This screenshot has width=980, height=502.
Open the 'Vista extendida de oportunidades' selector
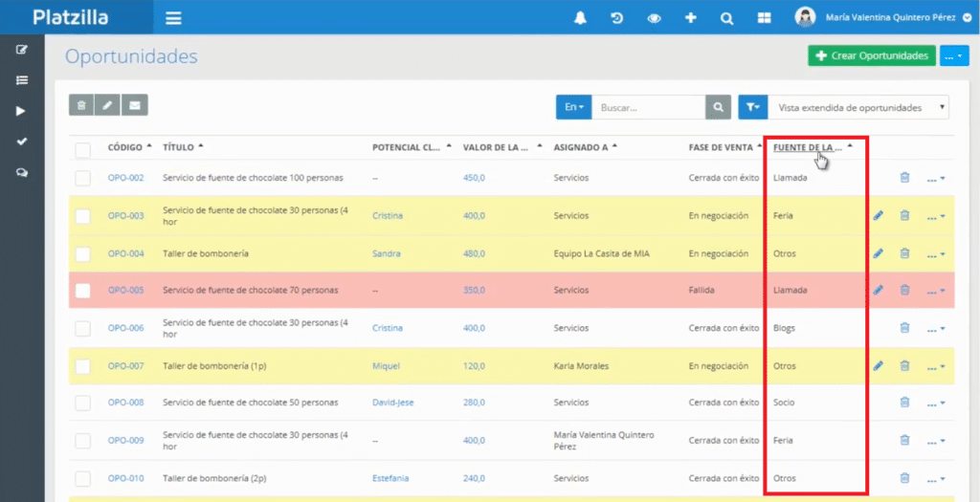(x=858, y=107)
